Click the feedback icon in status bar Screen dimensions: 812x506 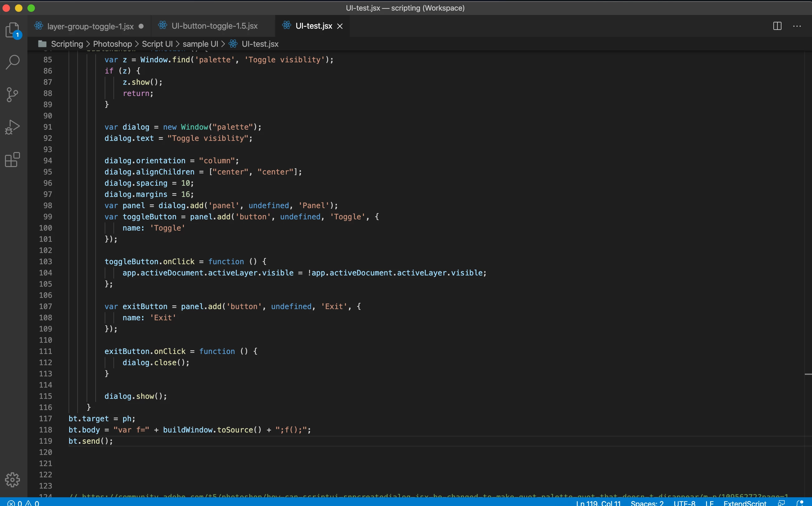[781, 503]
